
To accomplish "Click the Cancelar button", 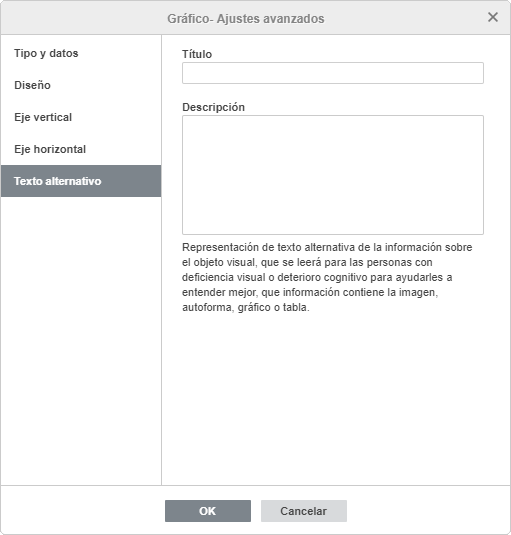I will 304,511.
